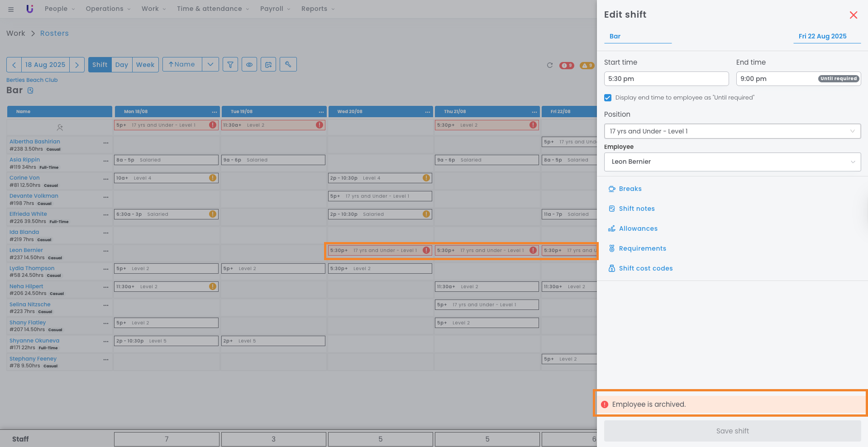
Task: Click the refresh roster icon
Action: point(550,65)
